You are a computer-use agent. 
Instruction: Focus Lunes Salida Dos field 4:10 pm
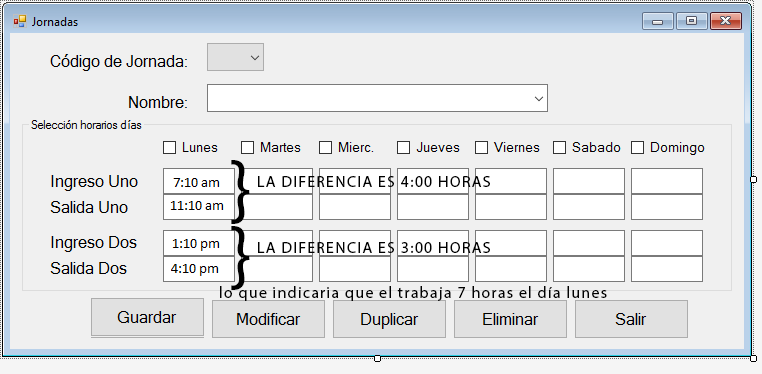pos(199,269)
